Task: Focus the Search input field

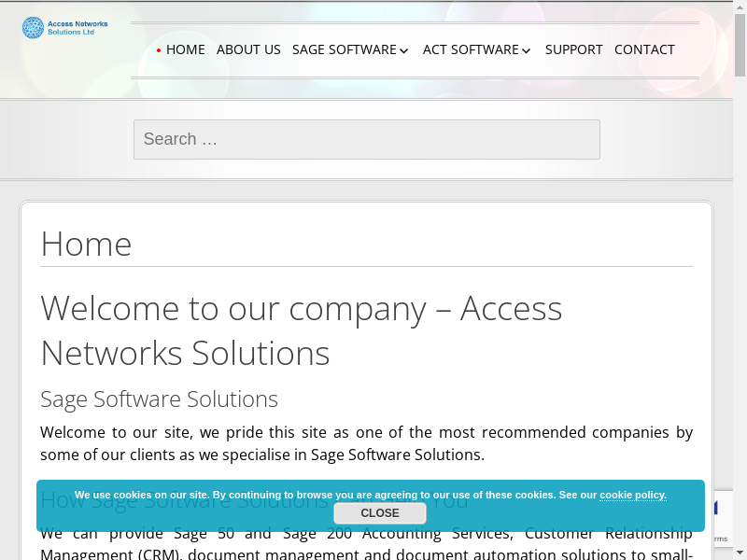Action: click(x=366, y=139)
